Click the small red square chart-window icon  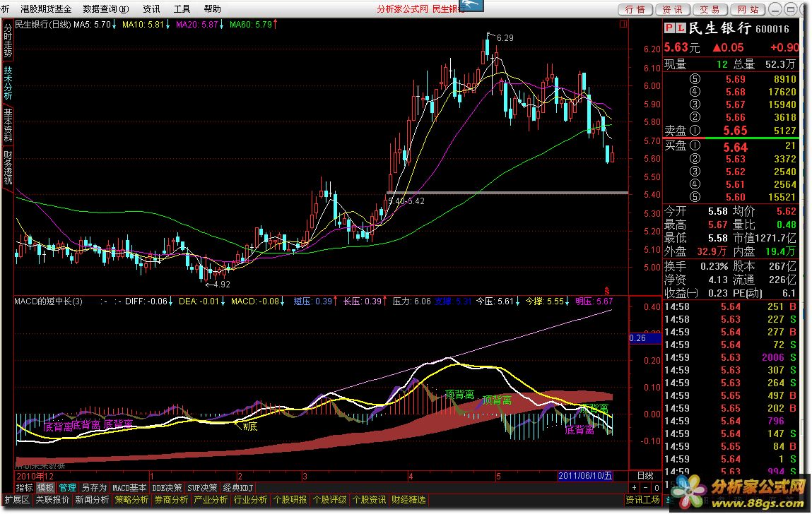coord(623,24)
